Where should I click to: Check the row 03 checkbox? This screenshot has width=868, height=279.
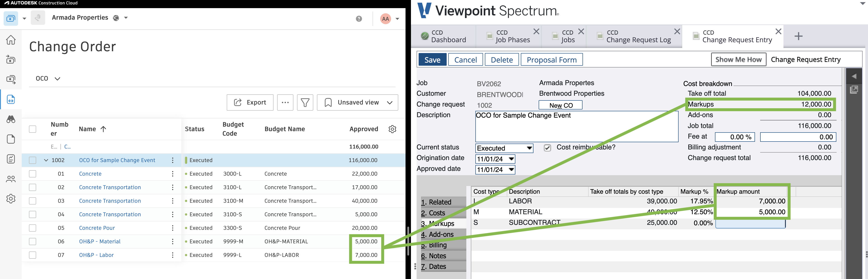click(x=32, y=201)
